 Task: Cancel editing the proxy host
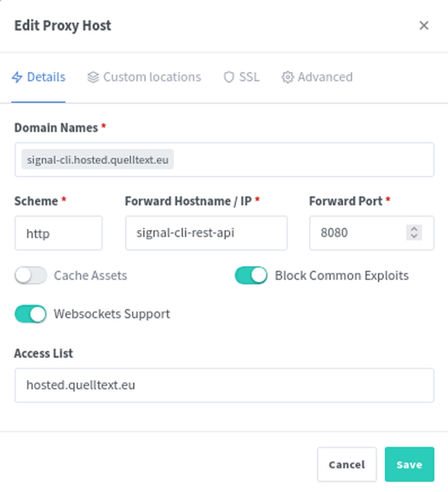coord(346,465)
